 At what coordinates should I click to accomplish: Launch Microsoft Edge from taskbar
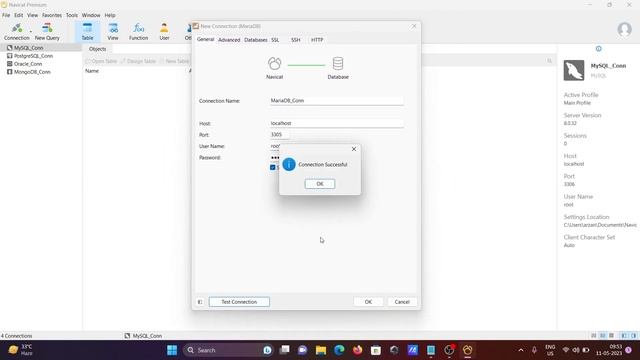339,350
